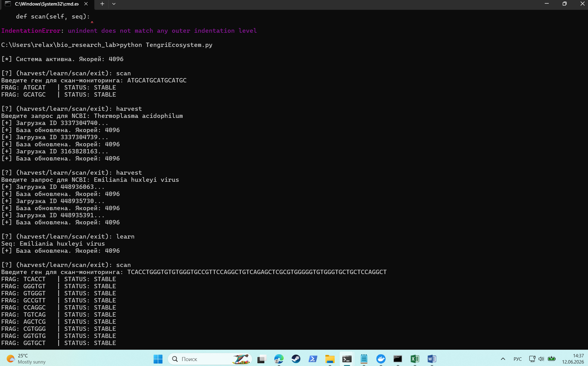The width and height of the screenshot is (588, 366).
Task: Open Excel from the taskbar
Action: [415, 359]
